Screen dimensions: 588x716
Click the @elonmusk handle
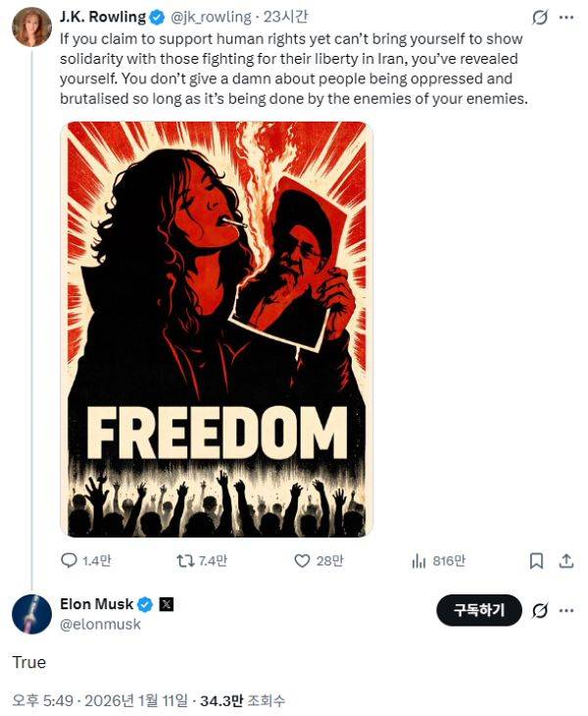click(100, 624)
